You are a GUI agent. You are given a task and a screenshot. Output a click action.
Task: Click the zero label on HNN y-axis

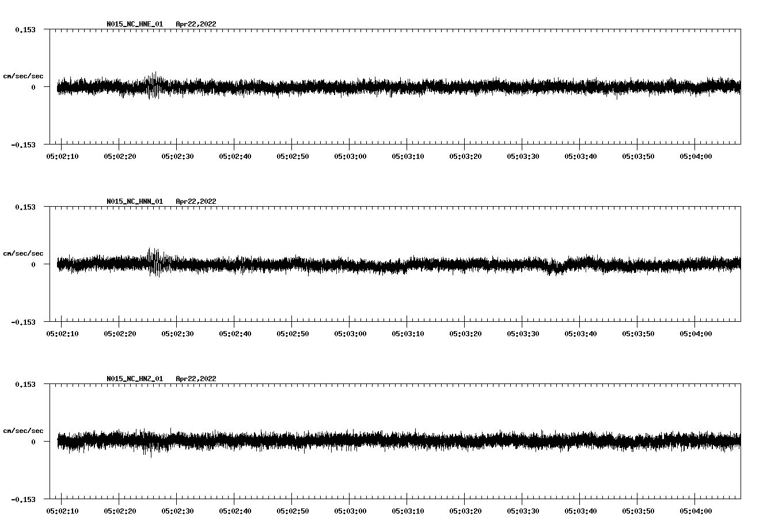[x=33, y=264]
